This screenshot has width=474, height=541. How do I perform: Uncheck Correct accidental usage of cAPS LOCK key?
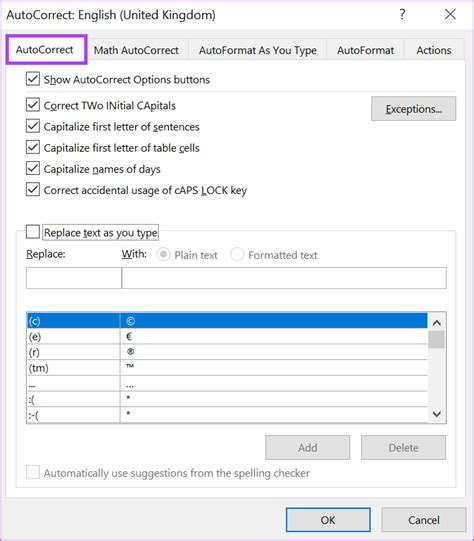33,189
